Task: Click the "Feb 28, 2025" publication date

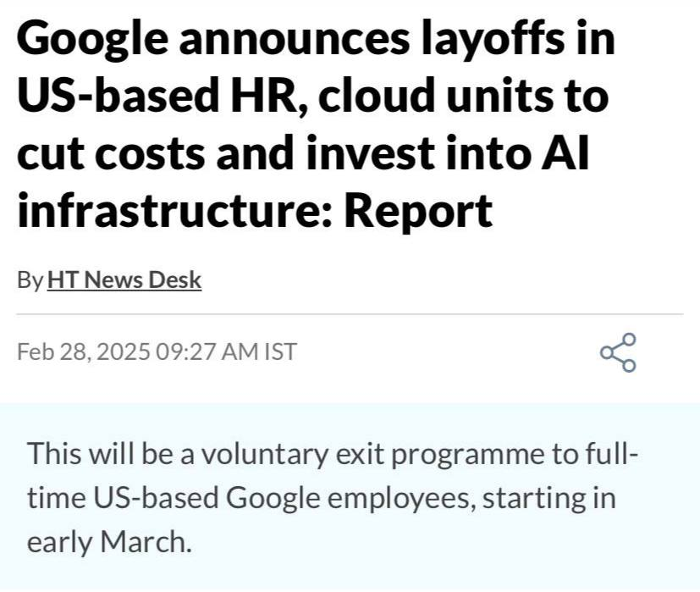Action: click(x=84, y=351)
